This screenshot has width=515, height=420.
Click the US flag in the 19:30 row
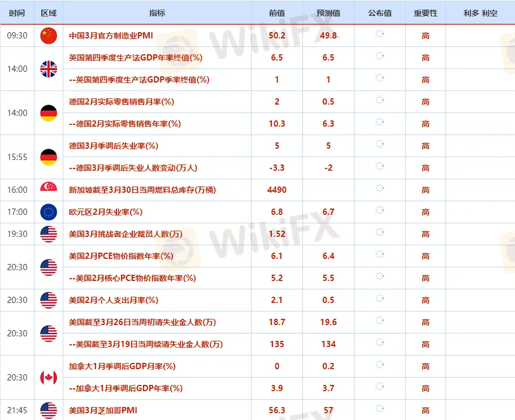[x=49, y=234]
